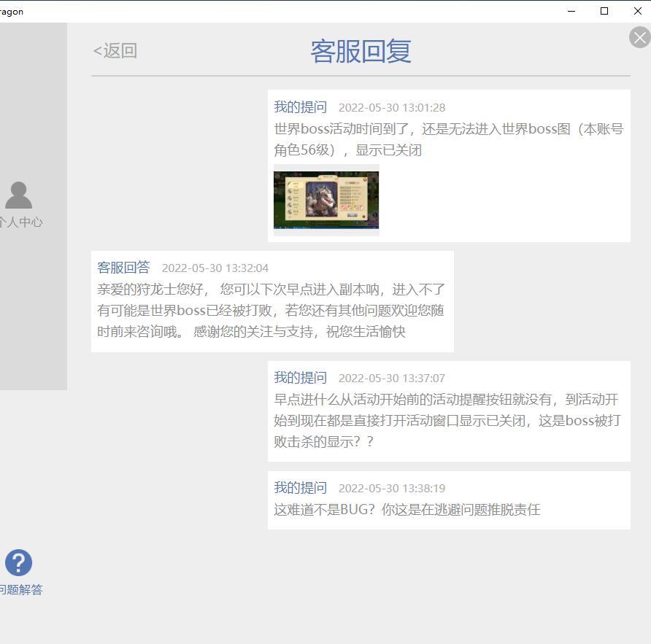Click the 客服回答 label in the reply
Screen dimensions: 651x644
pos(123,267)
